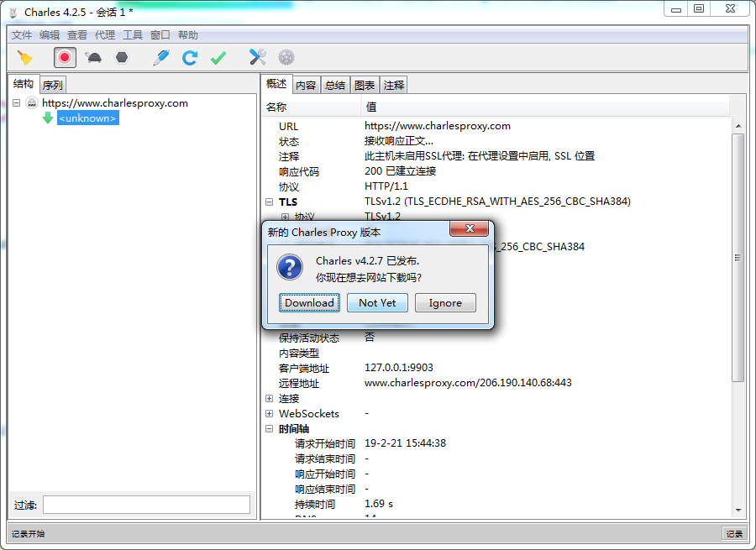Click the 名称 column header
756x550 pixels.
(x=312, y=107)
